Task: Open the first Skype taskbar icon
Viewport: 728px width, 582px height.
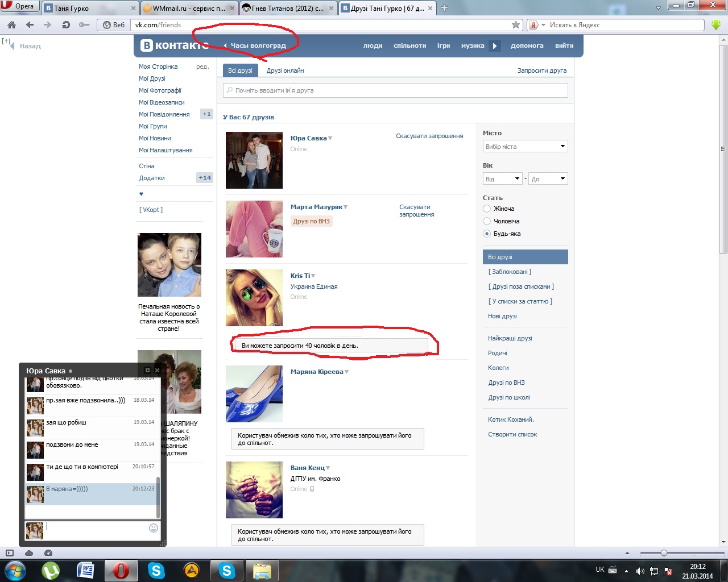Action: 156,570
